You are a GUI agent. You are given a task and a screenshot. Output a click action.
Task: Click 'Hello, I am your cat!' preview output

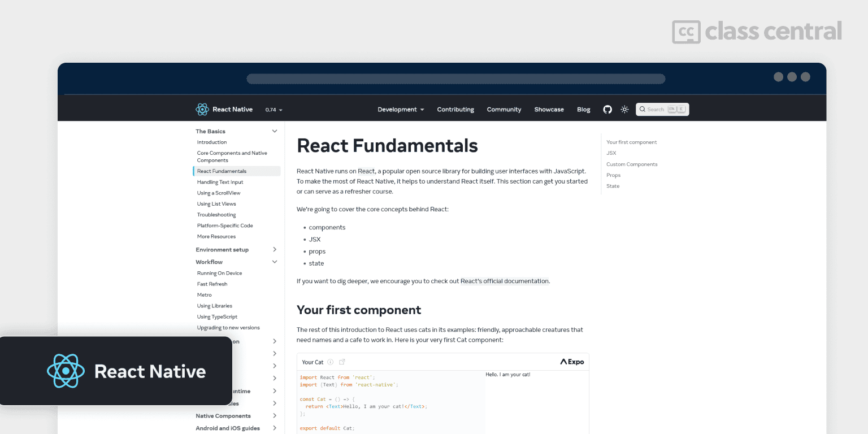pyautogui.click(x=509, y=375)
